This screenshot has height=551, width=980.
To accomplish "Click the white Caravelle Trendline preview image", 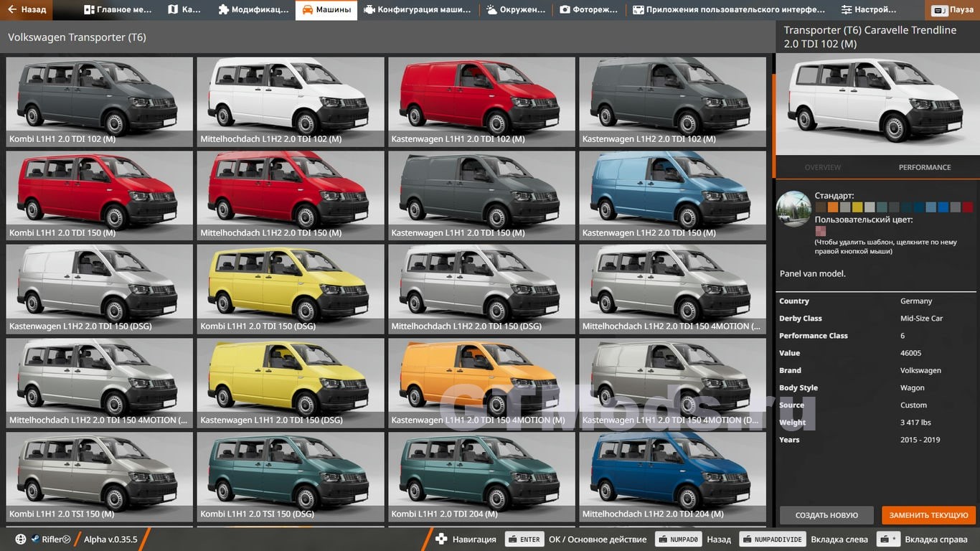I will coord(877,105).
